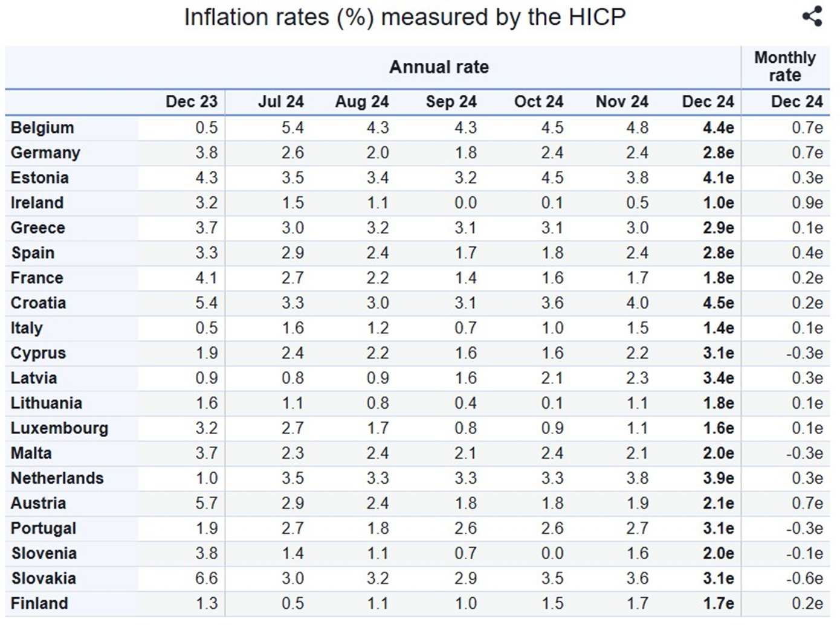Click the Sep 24 column header
Screen dimensions: 840x625
(451, 101)
